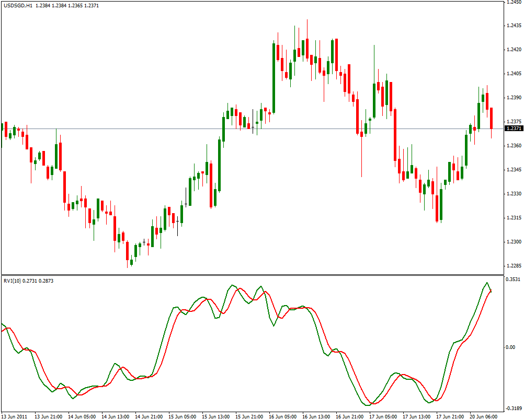Click the 14 Jun 13:00 time label
This screenshot has width=524, height=420.
pos(115,416)
